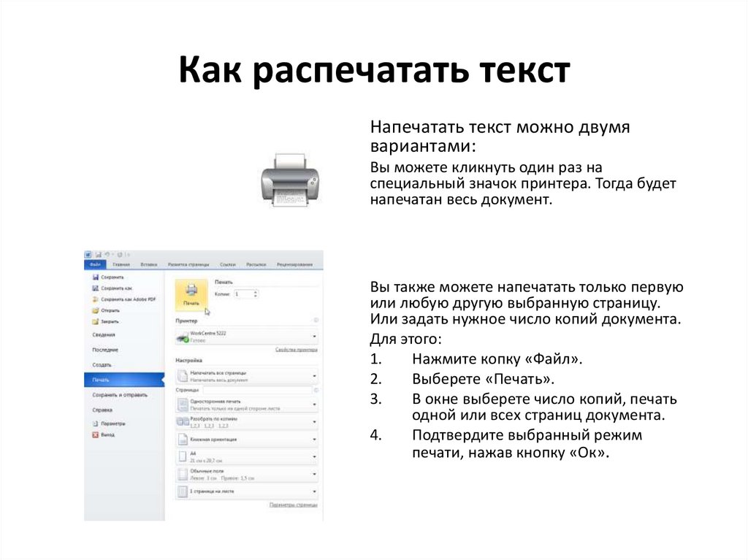Viewport: 748px width, 560px height.
Task: Expand the A4 paper size dropdown
Action: [314, 456]
